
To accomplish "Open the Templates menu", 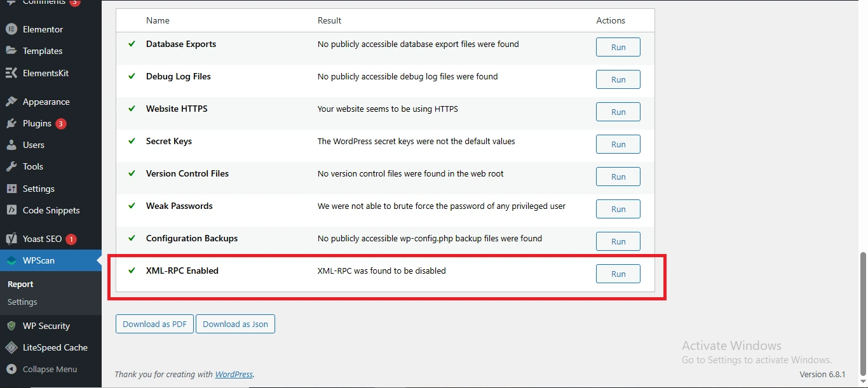I will point(51,51).
